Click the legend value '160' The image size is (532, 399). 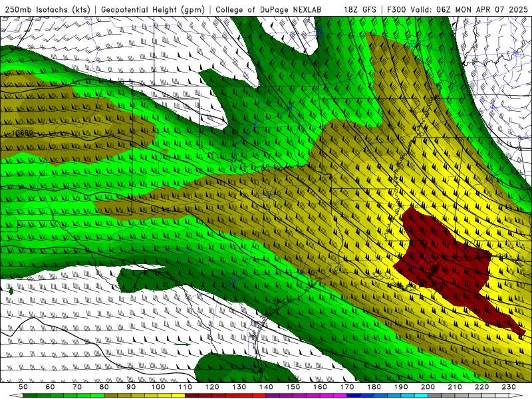coord(321,387)
